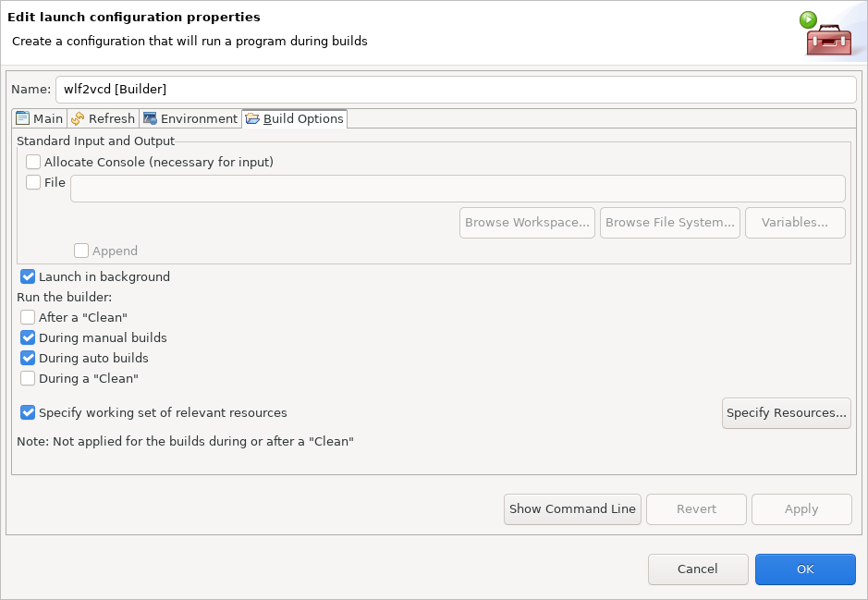The height and width of the screenshot is (600, 868).
Task: Focus the Name field containing wlf2vcd [Builder]
Action: click(456, 89)
